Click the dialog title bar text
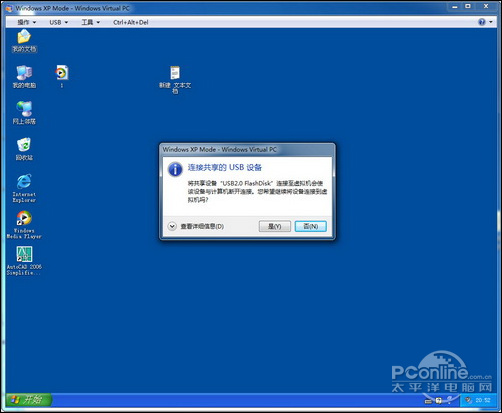 pos(220,149)
